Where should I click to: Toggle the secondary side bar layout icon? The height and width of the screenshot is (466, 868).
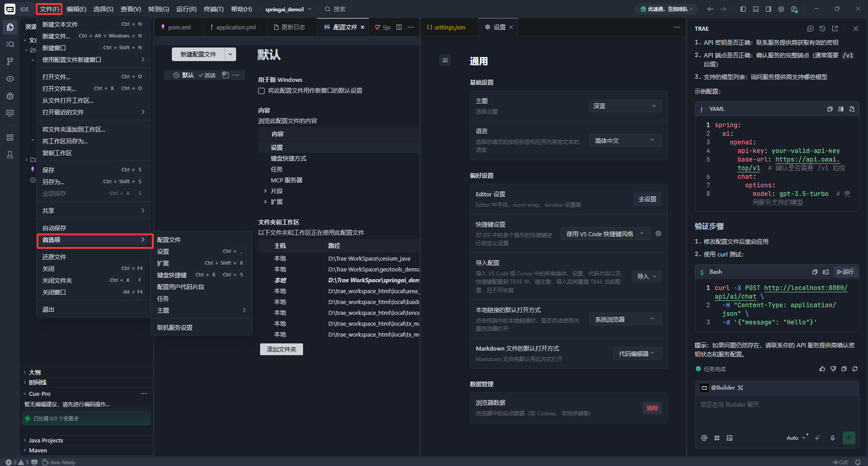click(x=768, y=9)
